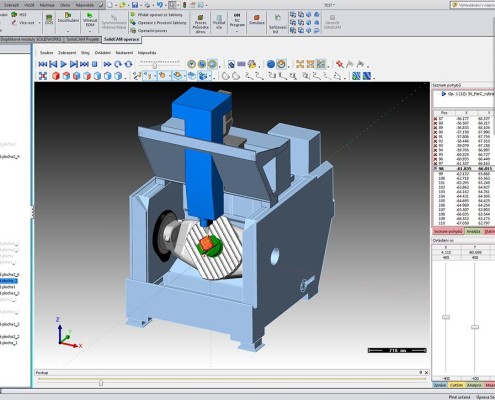The height and width of the screenshot is (400, 495).
Task: Expand the operation entry in move list
Action: point(443,94)
